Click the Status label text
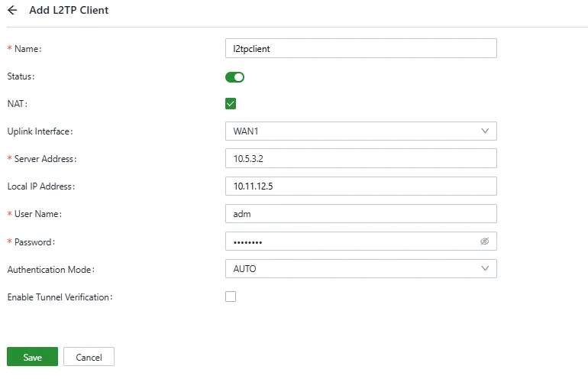588x389 pixels. coord(21,76)
